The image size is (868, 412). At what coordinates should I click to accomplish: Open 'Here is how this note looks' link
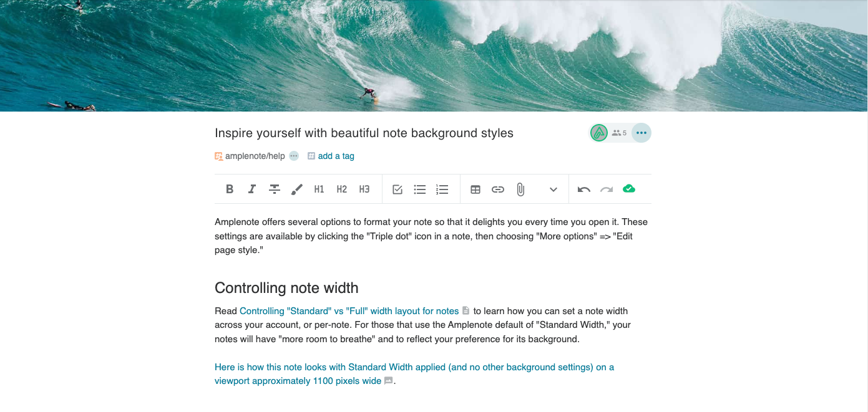414,374
